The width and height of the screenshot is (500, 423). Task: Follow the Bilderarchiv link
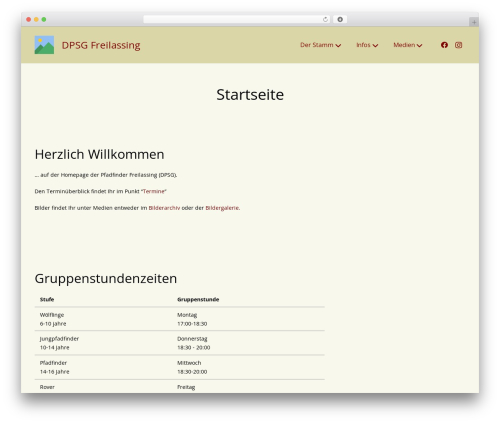[x=164, y=208]
